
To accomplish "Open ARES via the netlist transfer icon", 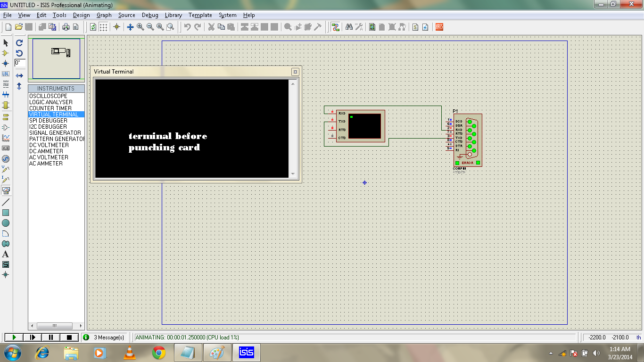I will (438, 27).
